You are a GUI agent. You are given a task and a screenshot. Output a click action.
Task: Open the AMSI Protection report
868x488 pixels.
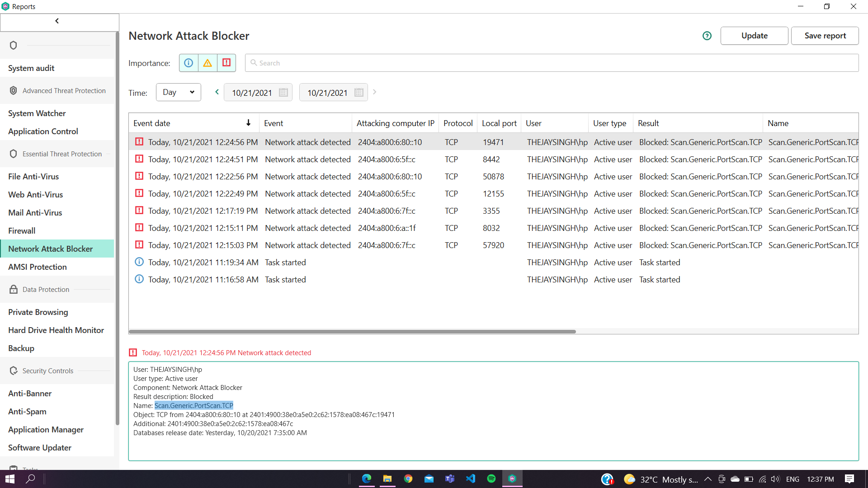pos(38,267)
